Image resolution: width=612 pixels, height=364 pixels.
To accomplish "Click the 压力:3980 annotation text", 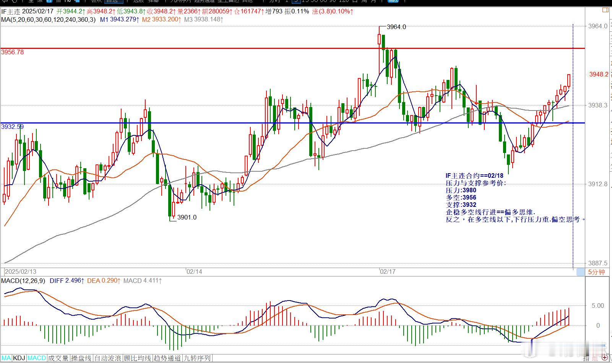I will click(461, 190).
